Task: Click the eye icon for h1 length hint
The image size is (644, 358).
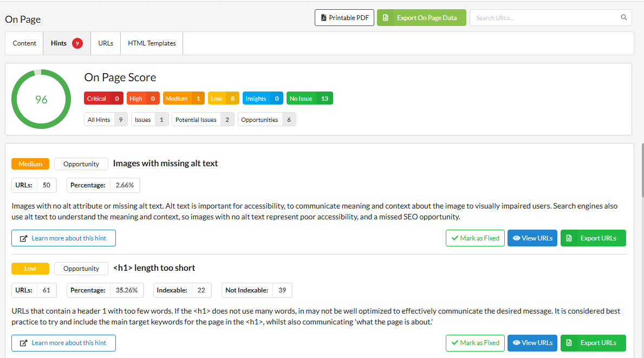Action: coord(516,343)
